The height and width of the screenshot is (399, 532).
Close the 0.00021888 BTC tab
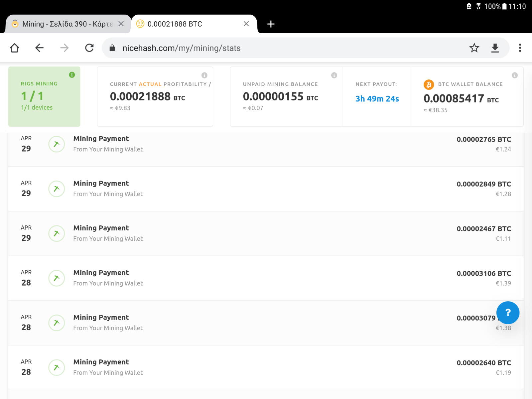tap(246, 24)
